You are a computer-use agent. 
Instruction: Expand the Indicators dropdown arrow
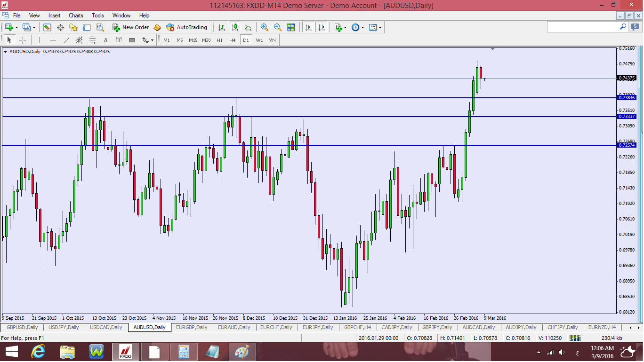tap(345, 27)
